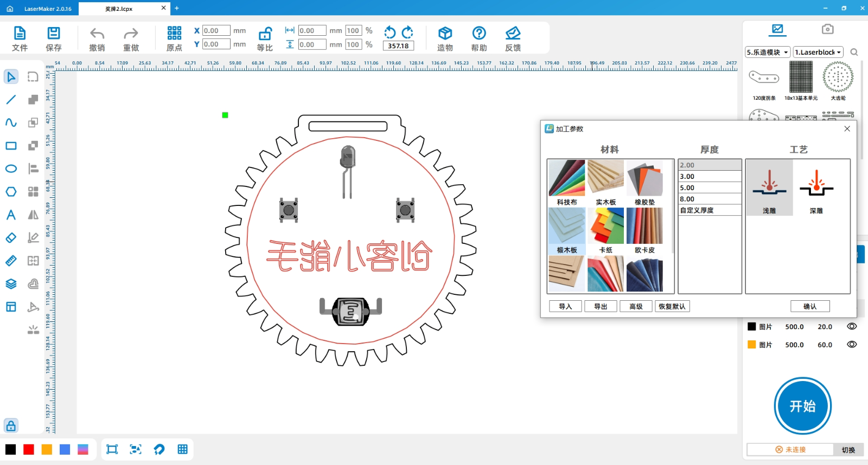Click the Redo (重做) icon

(x=131, y=34)
